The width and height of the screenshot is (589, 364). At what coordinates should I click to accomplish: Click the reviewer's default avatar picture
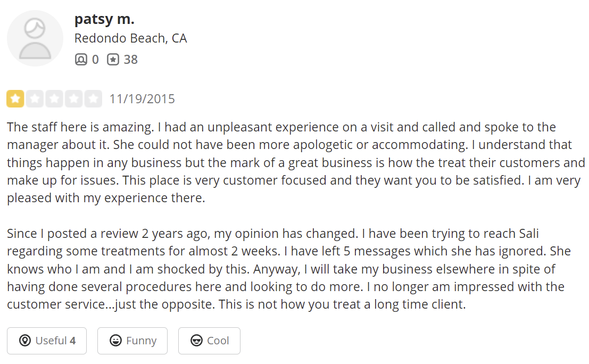tap(35, 38)
